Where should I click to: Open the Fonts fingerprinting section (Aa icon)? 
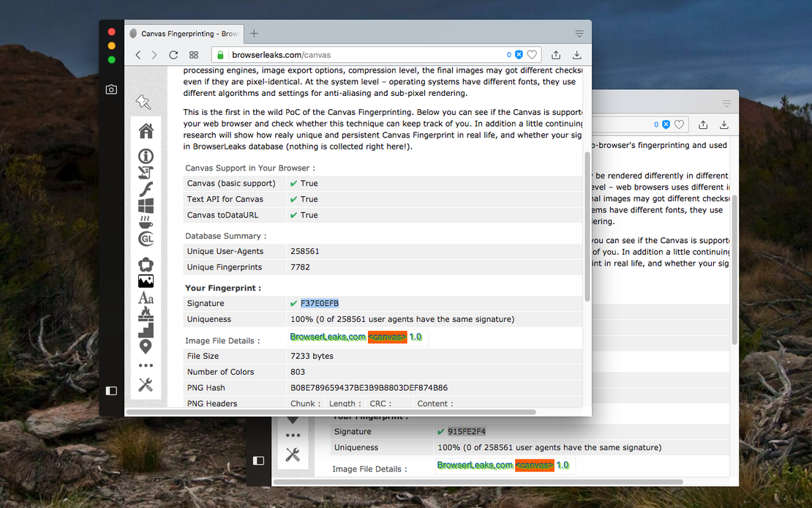click(x=146, y=298)
